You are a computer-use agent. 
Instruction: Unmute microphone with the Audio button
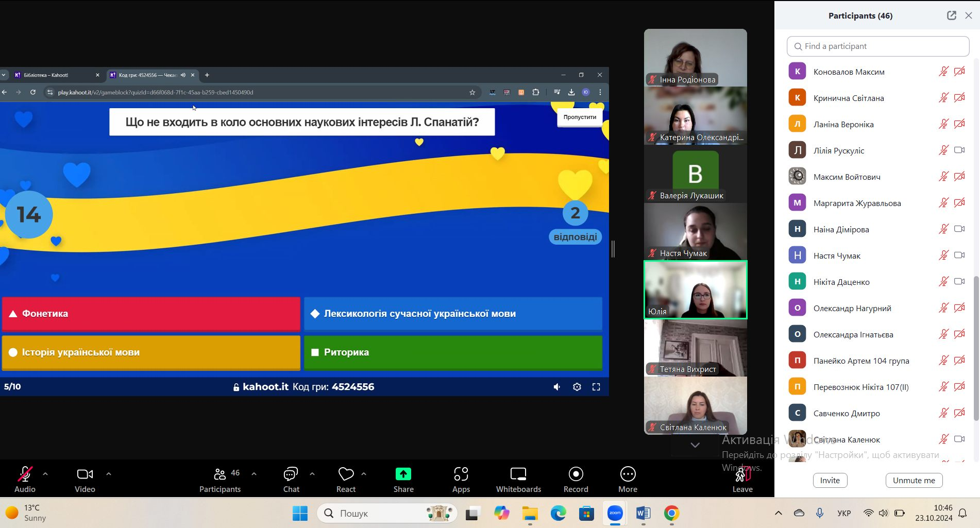point(25,474)
